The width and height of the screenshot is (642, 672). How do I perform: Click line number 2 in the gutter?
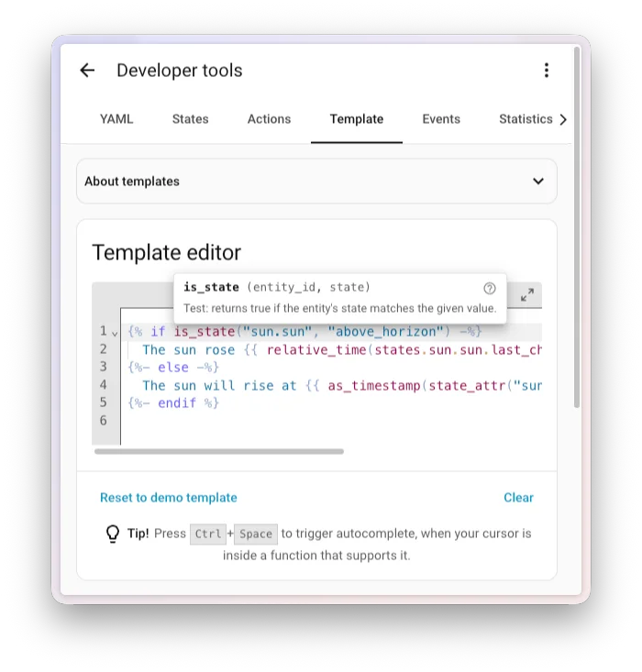(x=104, y=349)
